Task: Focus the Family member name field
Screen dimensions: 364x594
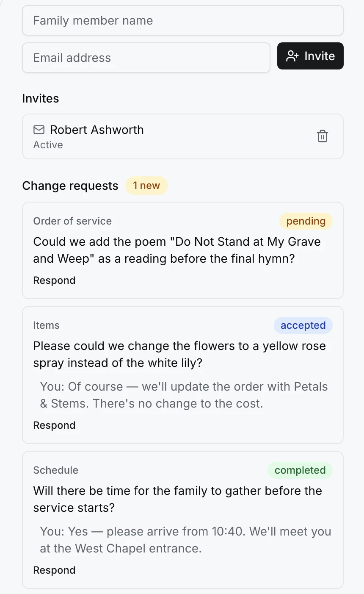Action: [x=183, y=20]
